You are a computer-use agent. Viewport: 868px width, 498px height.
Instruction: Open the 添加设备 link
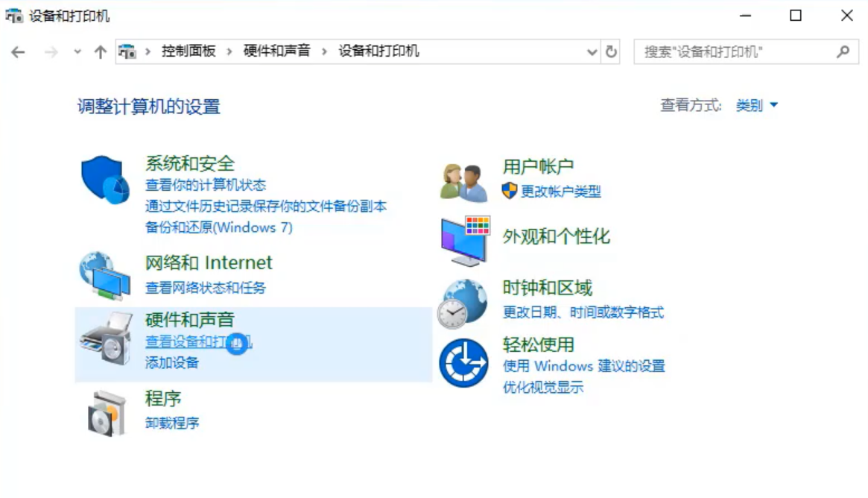click(x=172, y=363)
